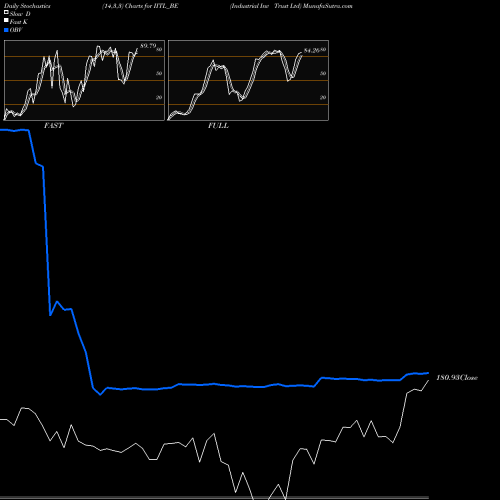The image size is (500, 500).
Task: Click the 'Daily Stochastics' title text
Action: coord(27,6)
